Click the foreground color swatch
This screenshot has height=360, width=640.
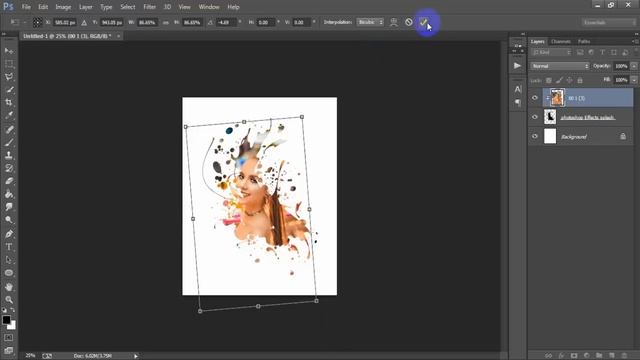[6, 320]
